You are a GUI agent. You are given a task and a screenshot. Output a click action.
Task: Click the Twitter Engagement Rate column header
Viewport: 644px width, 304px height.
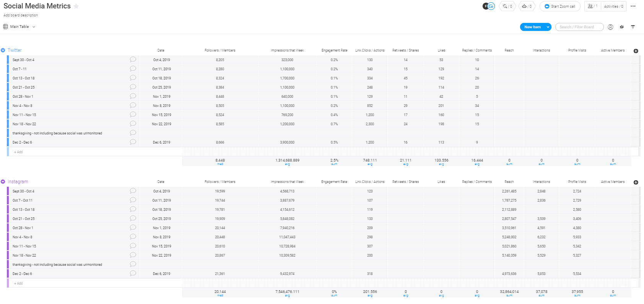334,50
